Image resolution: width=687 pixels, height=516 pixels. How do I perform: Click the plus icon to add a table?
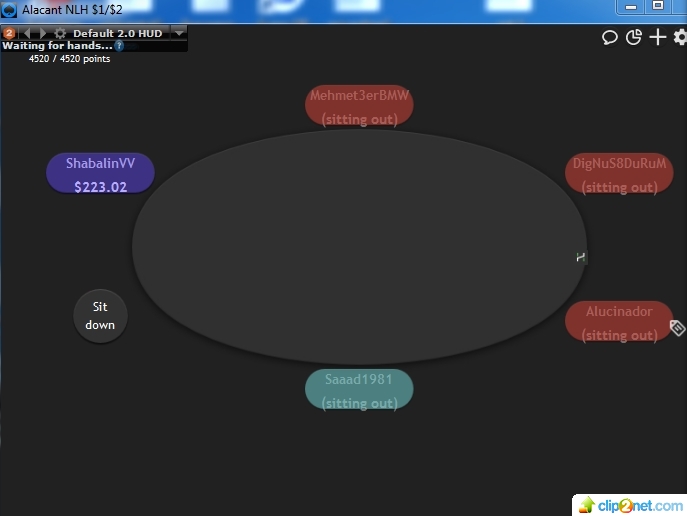(x=658, y=38)
